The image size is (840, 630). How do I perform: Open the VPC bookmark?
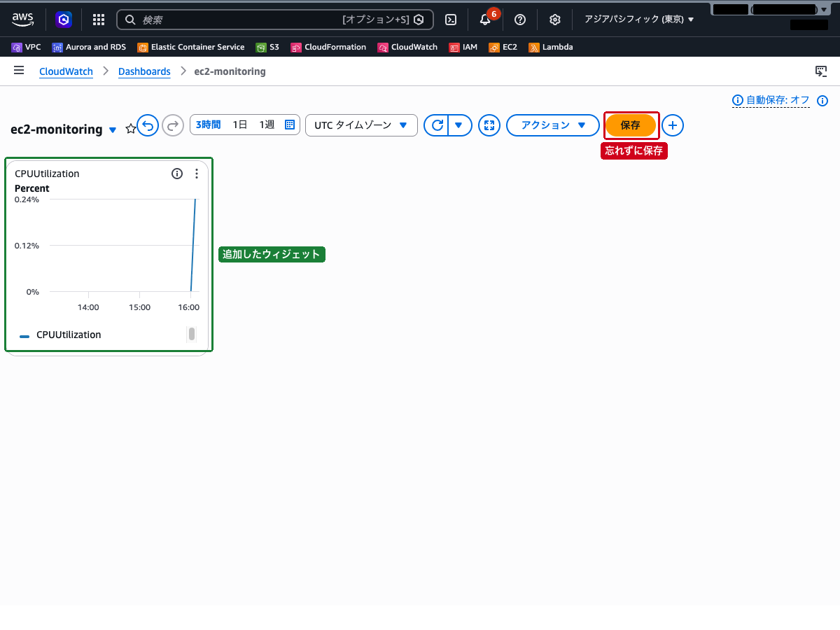pyautogui.click(x=27, y=48)
